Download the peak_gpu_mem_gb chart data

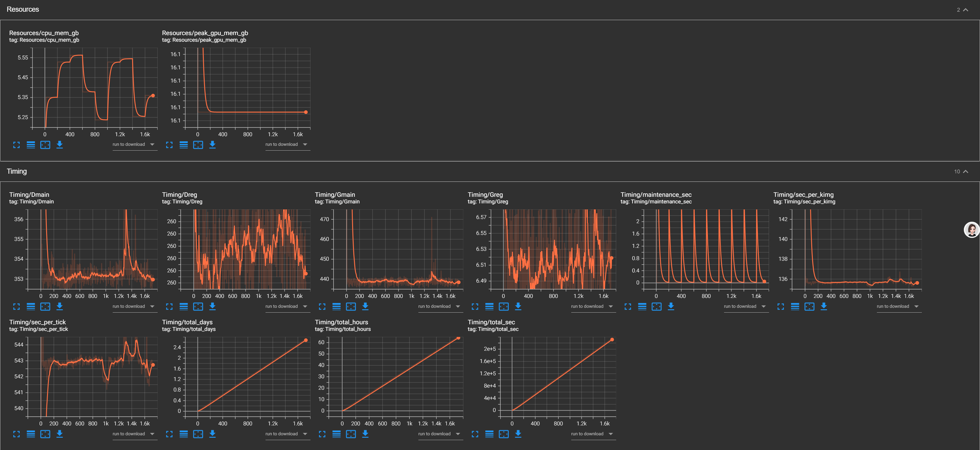coord(213,145)
